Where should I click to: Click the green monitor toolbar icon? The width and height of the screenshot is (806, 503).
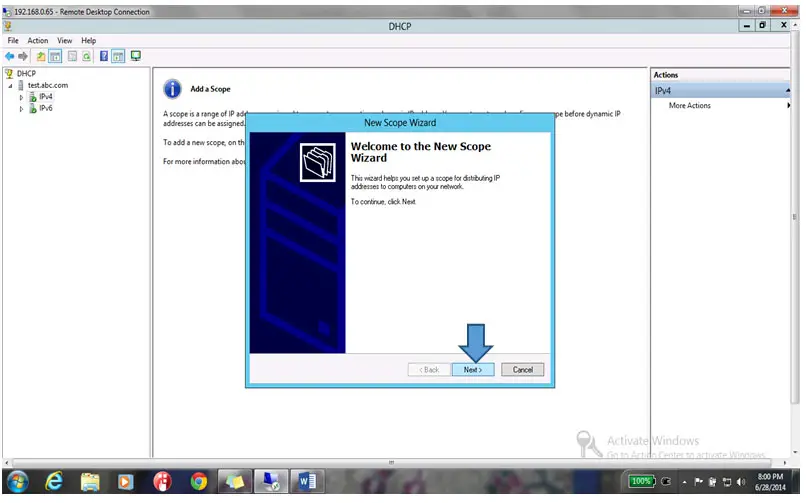click(x=135, y=56)
